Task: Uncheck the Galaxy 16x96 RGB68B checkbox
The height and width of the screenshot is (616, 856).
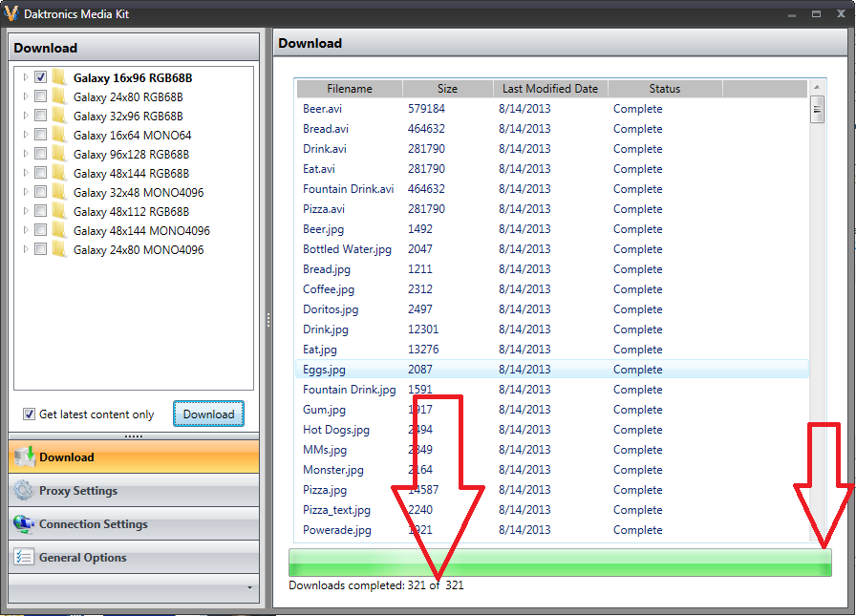Action: click(x=41, y=77)
